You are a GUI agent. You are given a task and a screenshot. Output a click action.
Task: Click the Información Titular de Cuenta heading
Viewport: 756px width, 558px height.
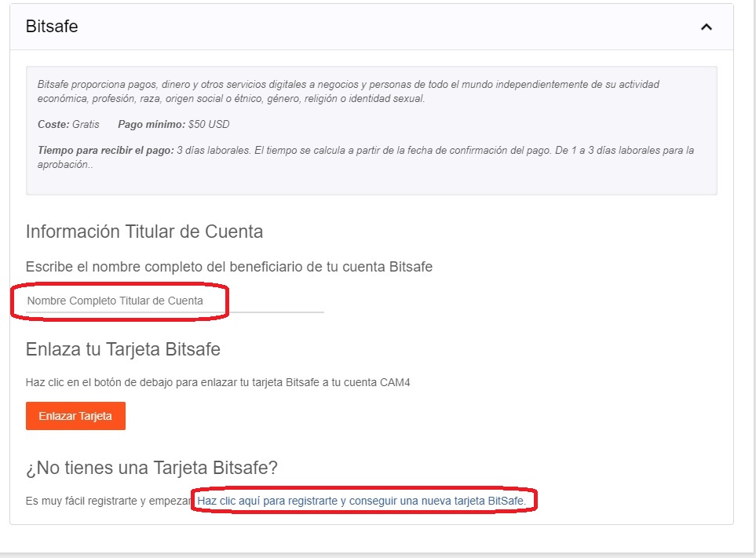[x=144, y=232]
